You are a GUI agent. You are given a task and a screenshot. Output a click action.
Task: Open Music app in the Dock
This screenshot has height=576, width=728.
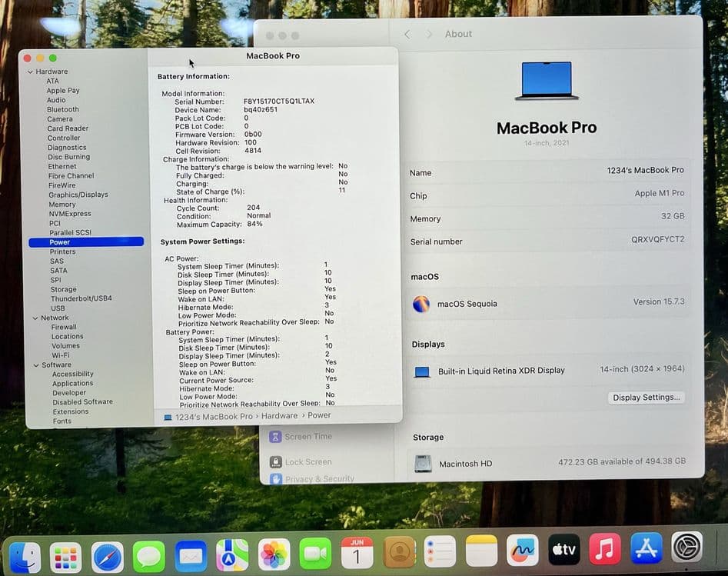605,548
